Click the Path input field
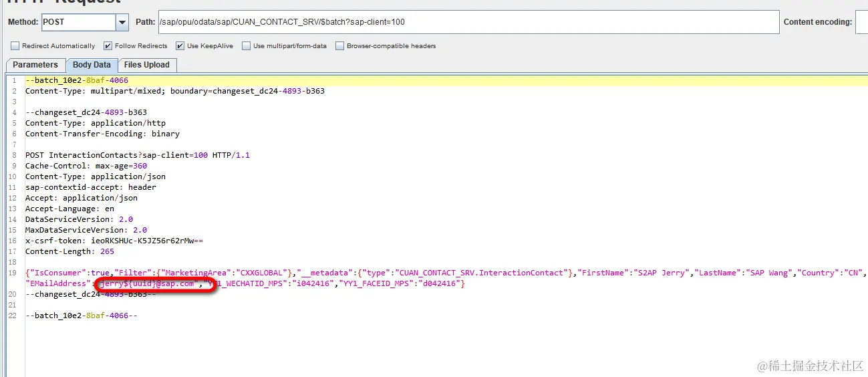The image size is (868, 377). point(469,22)
